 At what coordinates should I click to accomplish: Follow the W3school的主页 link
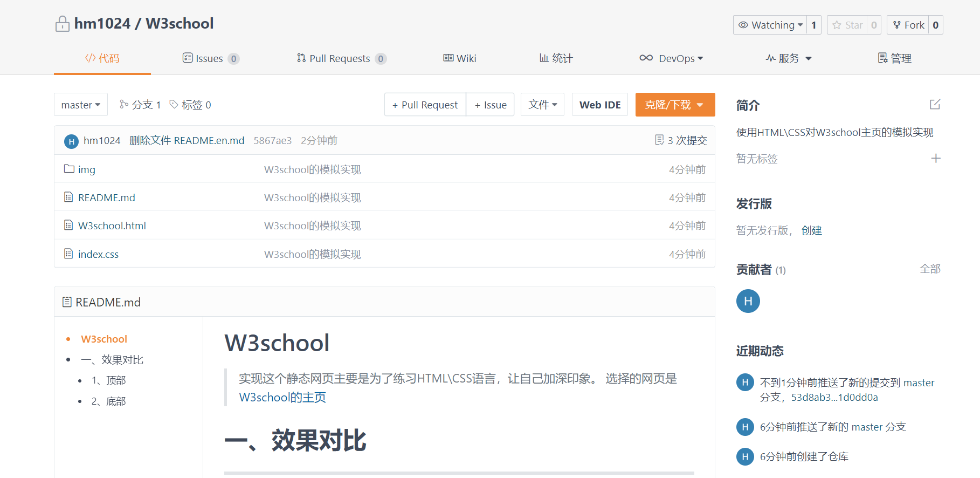282,398
